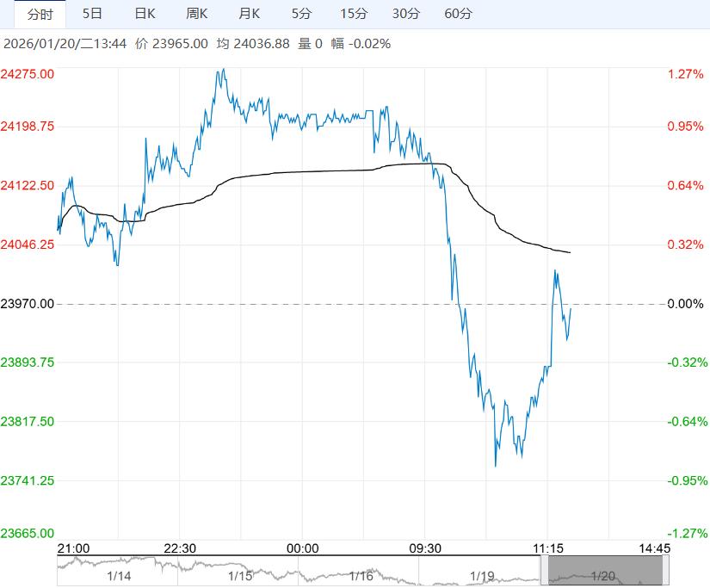Image resolution: width=710 pixels, height=588 pixels.
Task: Open the 日K daily candlestick tab
Action: tap(145, 14)
